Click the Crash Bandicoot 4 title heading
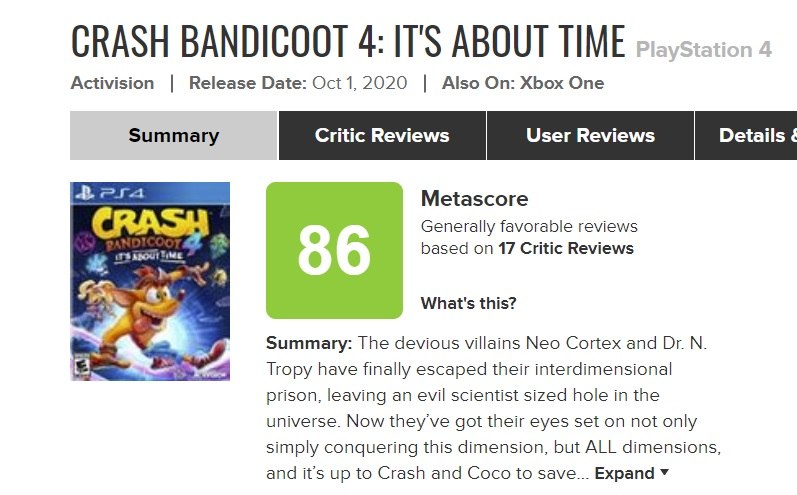 (x=348, y=40)
